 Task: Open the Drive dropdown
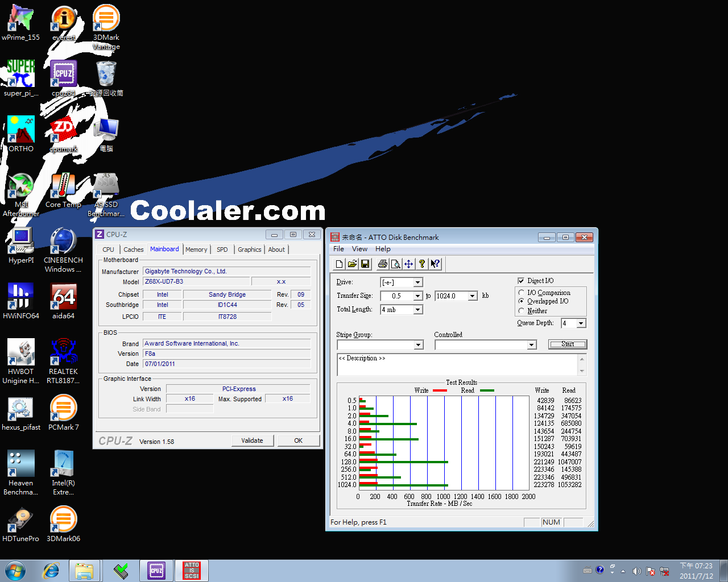(x=418, y=282)
